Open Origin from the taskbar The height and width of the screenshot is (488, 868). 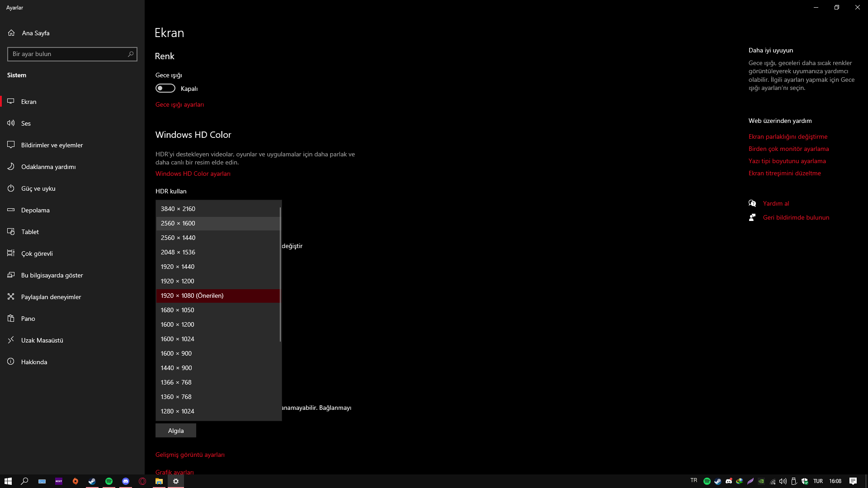click(75, 481)
